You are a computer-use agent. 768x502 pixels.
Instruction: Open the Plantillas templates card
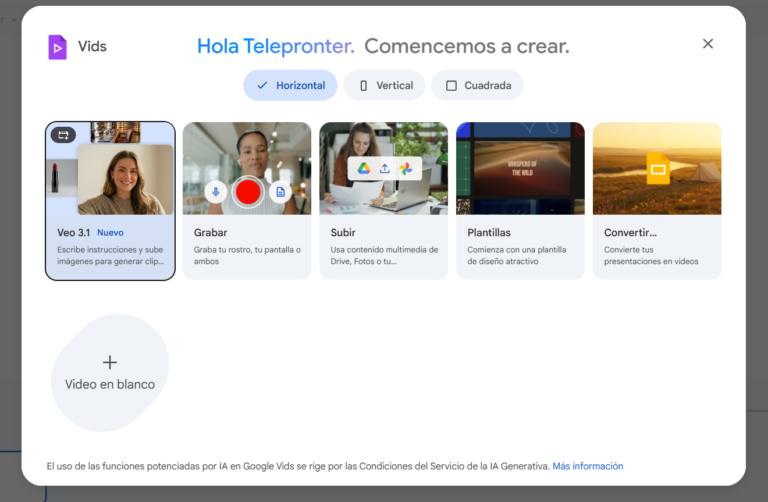point(520,201)
